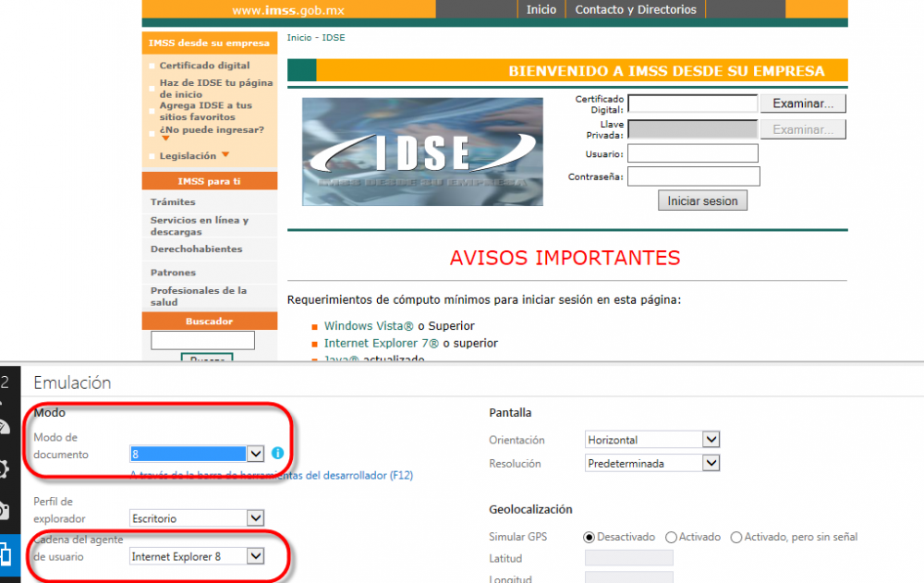Screen dimensions: 924x583
Task: Click 'Haz de IDSE tu página de inicio' link
Action: [x=216, y=89]
